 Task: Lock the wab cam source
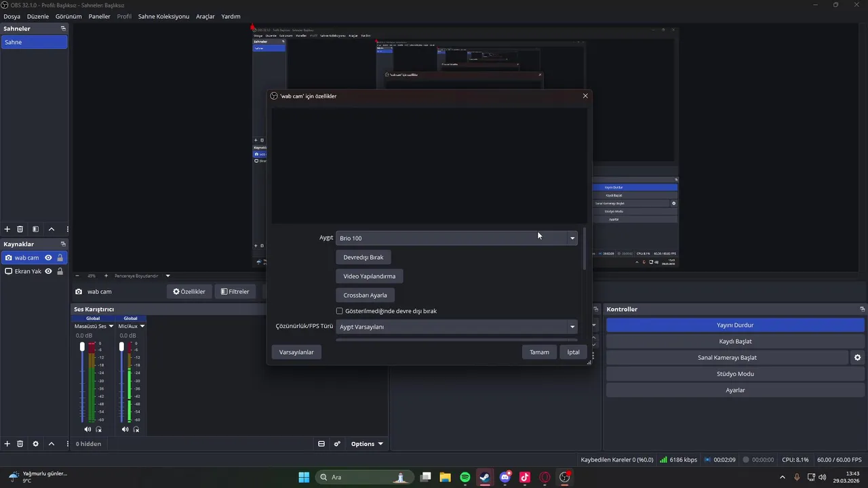point(60,258)
